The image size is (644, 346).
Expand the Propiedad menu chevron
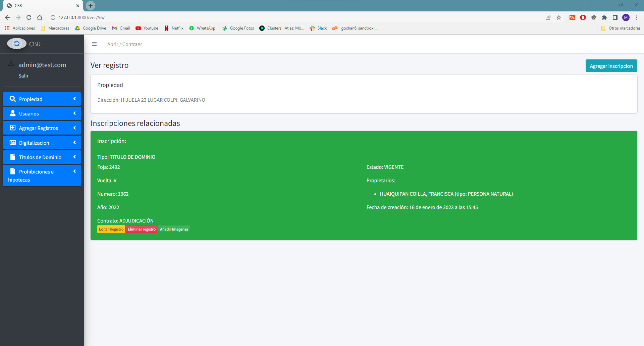74,99
